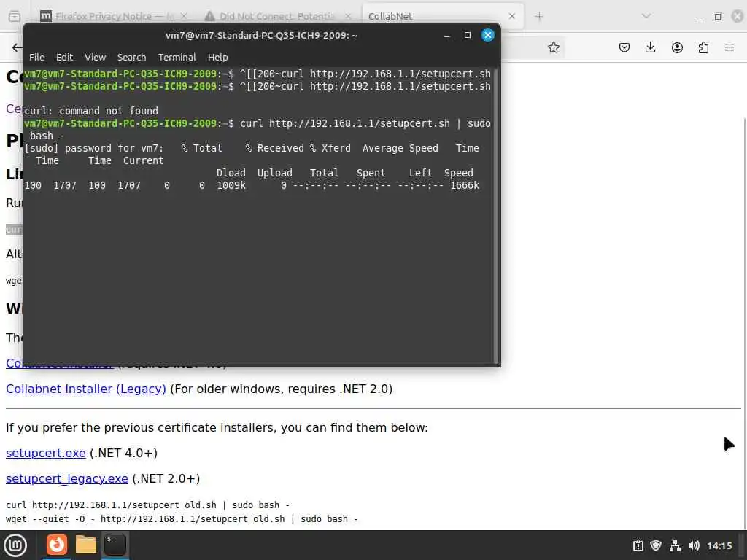Maximize the Firefox window
Viewport: 747px width, 560px height.
click(718, 17)
